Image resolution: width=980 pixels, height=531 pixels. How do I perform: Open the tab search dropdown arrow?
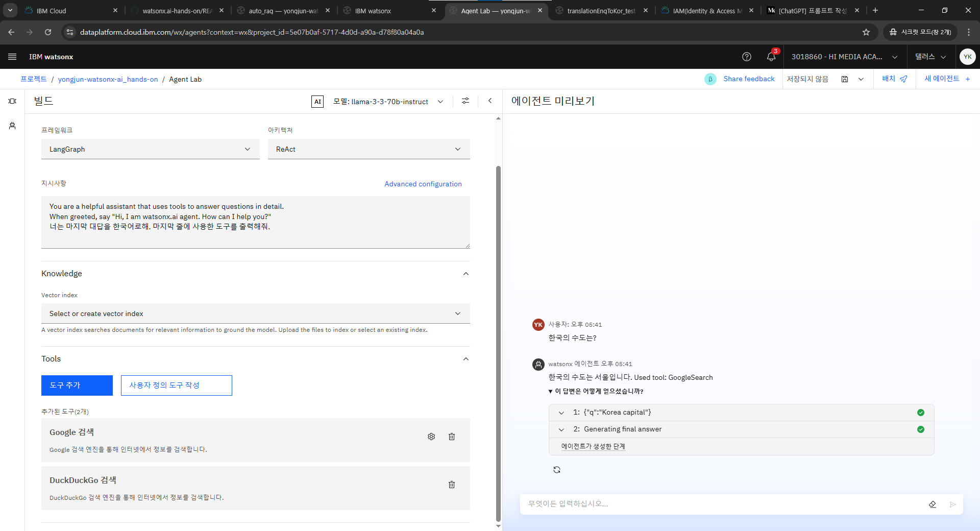[x=10, y=10]
